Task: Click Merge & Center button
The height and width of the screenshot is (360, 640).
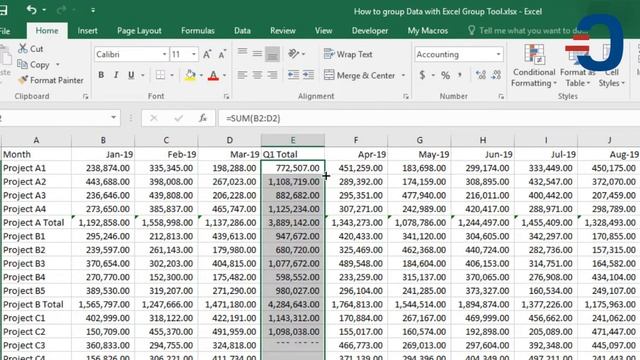Action: (x=360, y=75)
